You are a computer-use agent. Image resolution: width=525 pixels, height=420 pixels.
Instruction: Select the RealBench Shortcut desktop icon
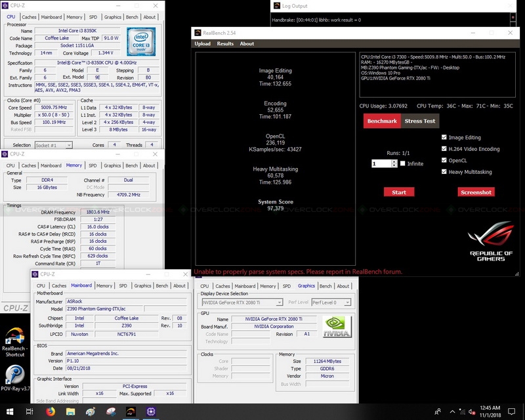pos(14,342)
